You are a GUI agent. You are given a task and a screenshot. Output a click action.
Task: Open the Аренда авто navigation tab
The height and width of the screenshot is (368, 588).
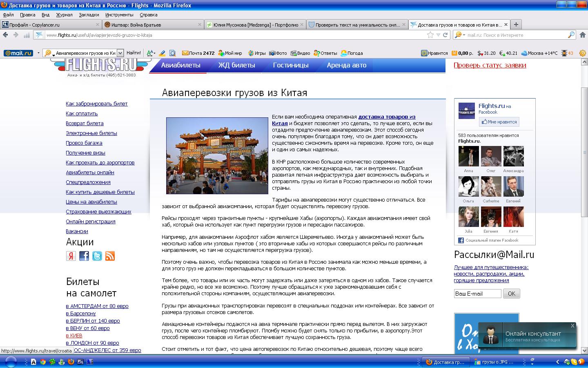tap(347, 65)
